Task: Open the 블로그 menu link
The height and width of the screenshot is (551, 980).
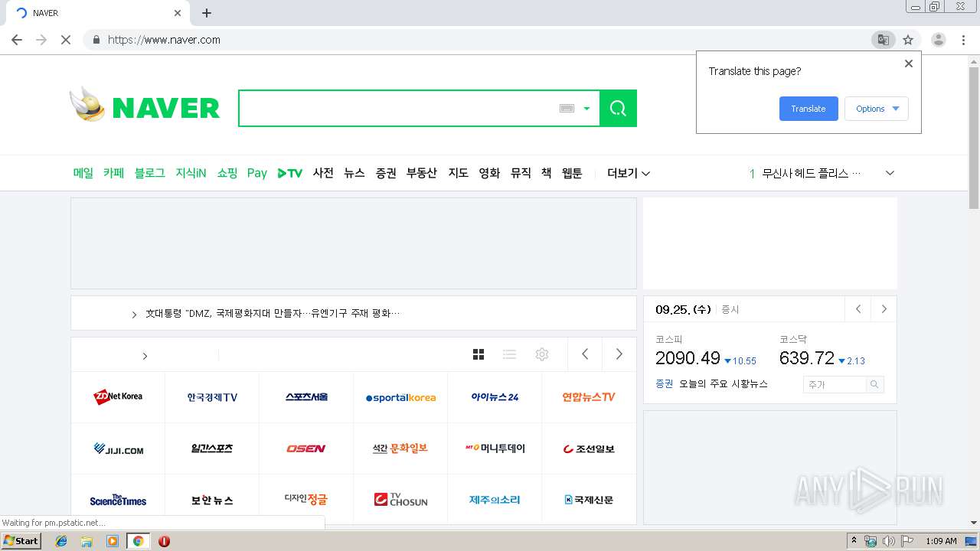Action: coord(149,173)
